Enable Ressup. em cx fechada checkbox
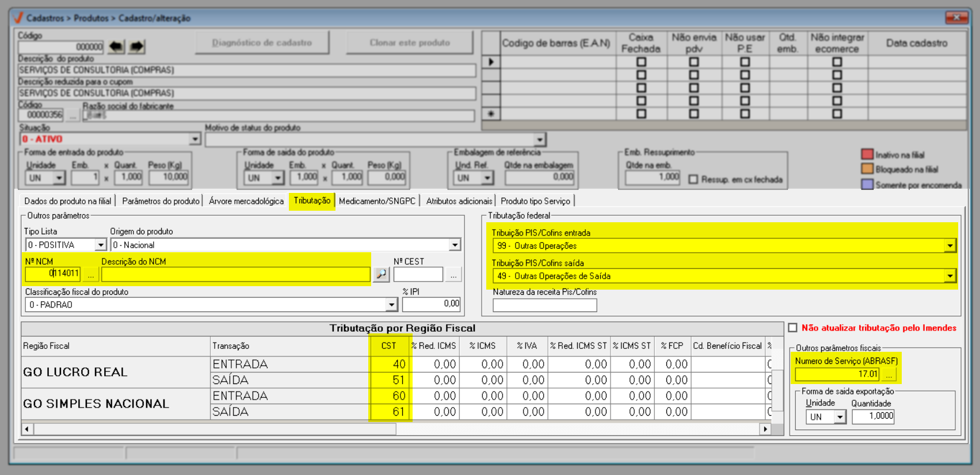This screenshot has height=475, width=980. pos(693,179)
